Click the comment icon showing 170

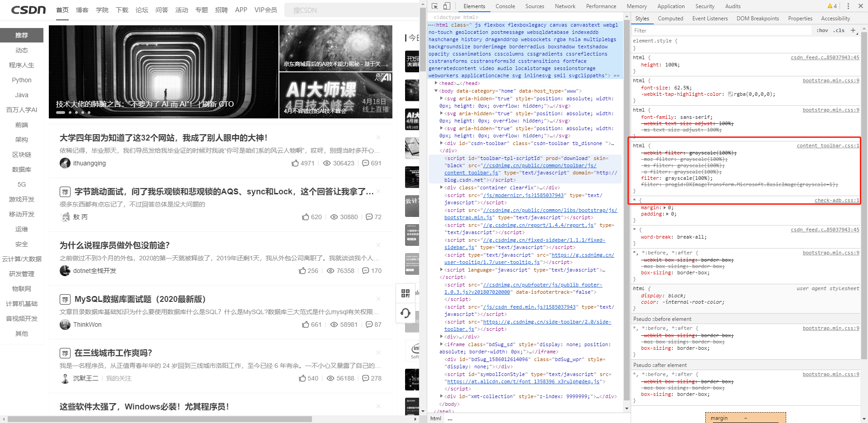(366, 271)
